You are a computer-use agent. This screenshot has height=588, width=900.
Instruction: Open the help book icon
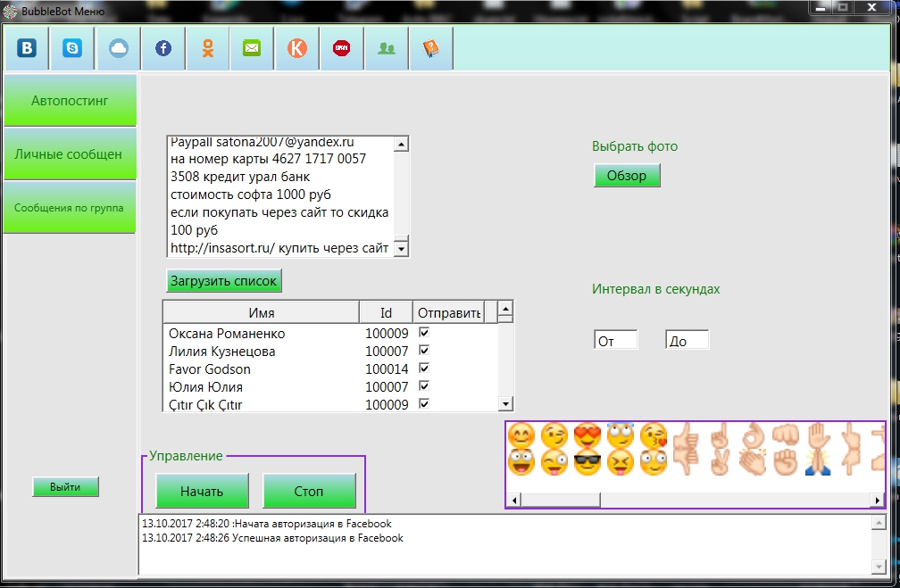click(431, 48)
